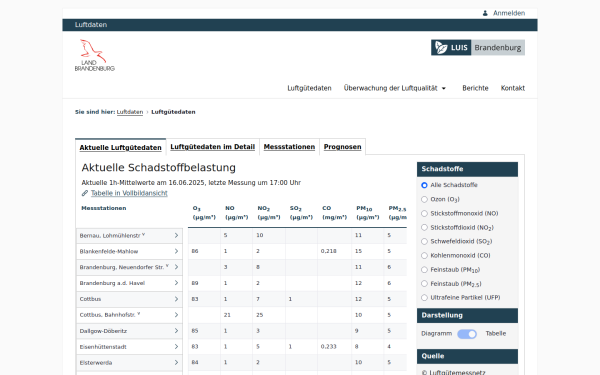This screenshot has height=375, width=600.
Task: Select Ultrafeine Partikel (UFP) radio option
Action: click(424, 297)
